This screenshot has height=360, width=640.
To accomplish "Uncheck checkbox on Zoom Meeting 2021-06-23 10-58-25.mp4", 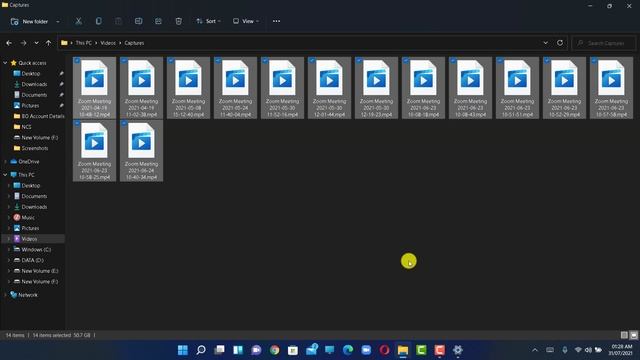I will tap(77, 123).
